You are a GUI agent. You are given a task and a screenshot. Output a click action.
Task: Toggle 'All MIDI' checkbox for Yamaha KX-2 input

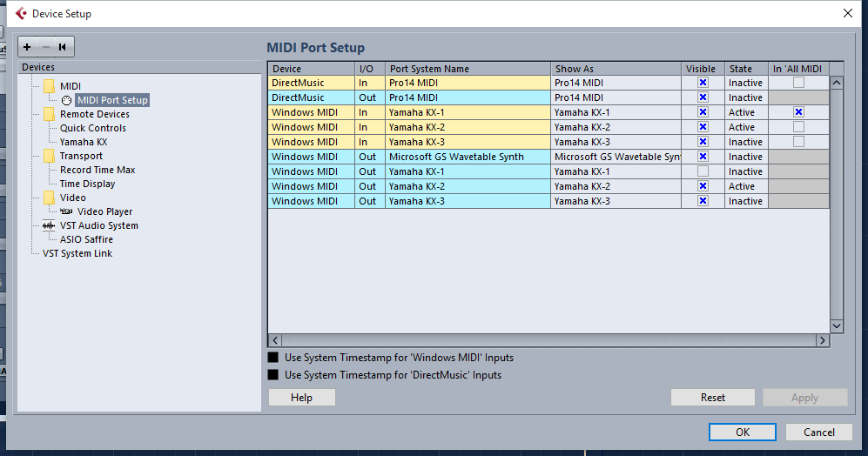click(x=797, y=127)
